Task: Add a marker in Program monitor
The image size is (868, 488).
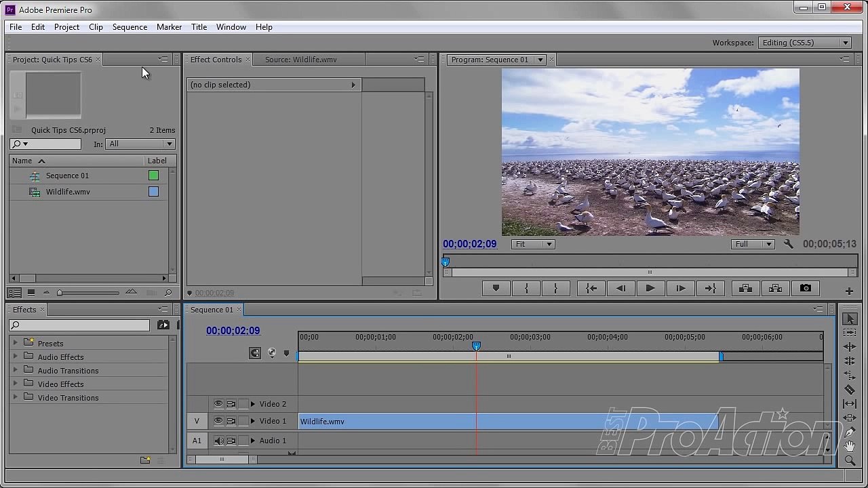Action: pyautogui.click(x=496, y=289)
